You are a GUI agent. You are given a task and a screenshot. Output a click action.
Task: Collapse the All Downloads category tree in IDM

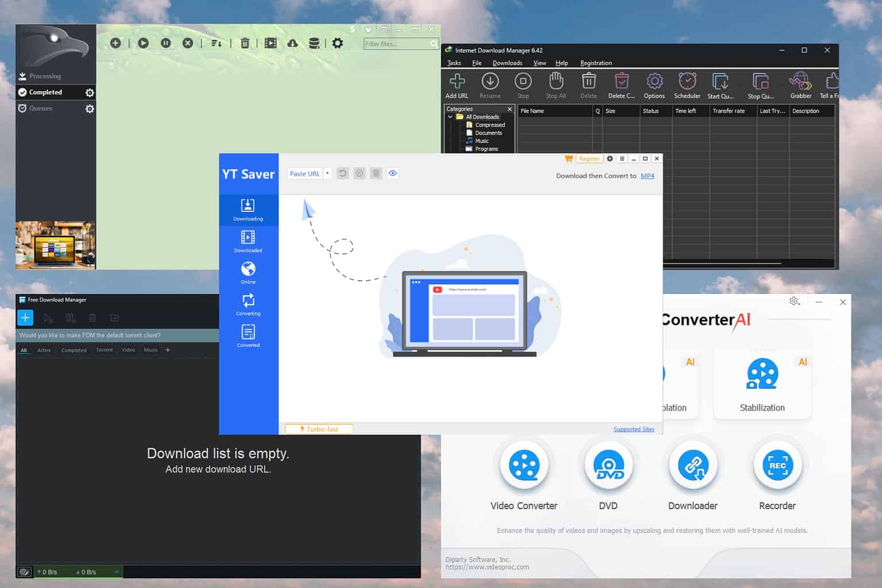(450, 117)
